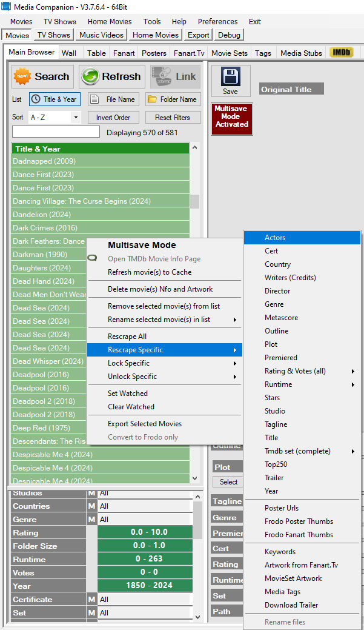The image size is (364, 630).
Task: Click the filter panel scrollbar up arrow
Action: click(x=197, y=497)
